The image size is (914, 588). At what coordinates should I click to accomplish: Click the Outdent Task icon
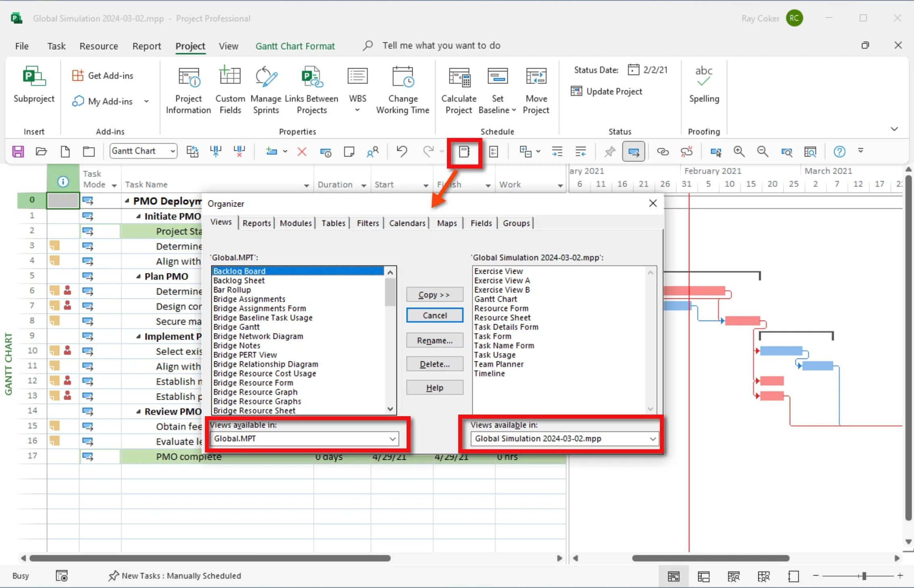tap(581, 152)
